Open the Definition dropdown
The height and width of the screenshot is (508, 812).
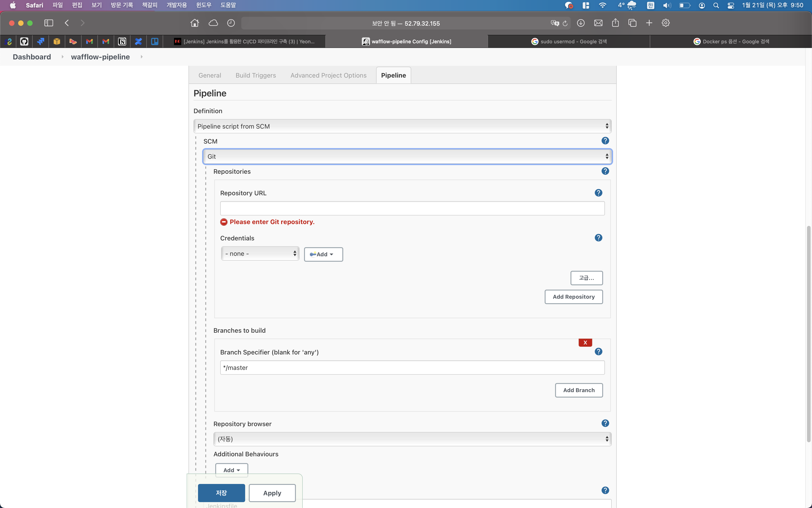coord(402,126)
